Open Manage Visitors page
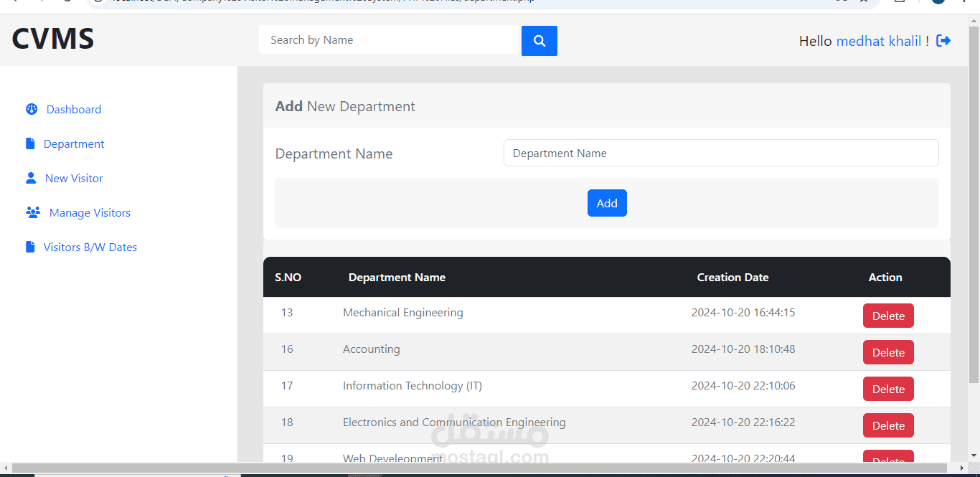The height and width of the screenshot is (477, 980). click(x=90, y=212)
